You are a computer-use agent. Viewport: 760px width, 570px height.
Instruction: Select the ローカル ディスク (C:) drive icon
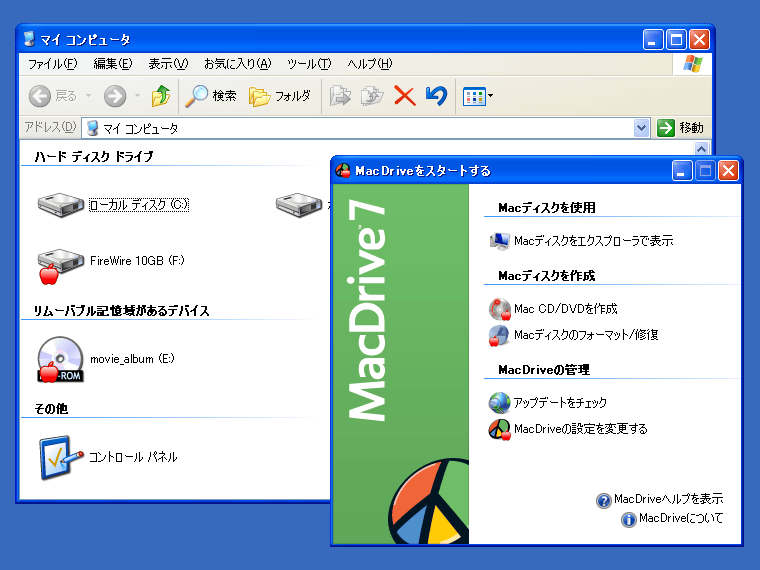pyautogui.click(x=61, y=205)
